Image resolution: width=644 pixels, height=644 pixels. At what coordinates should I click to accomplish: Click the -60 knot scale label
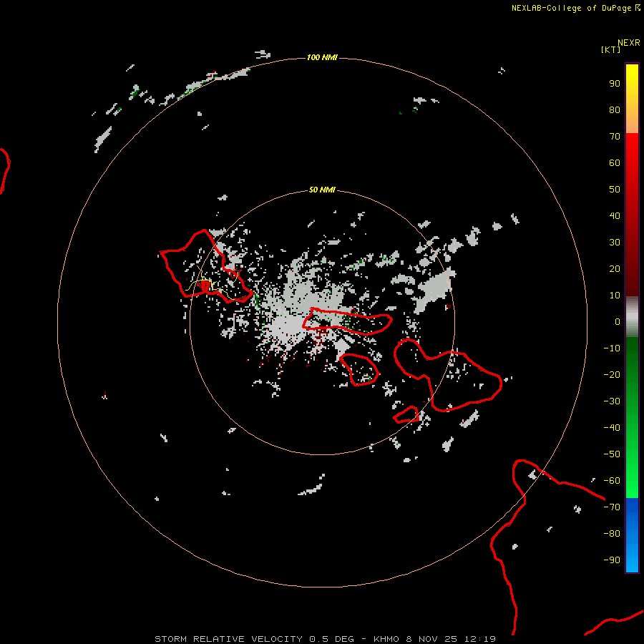coord(612,481)
